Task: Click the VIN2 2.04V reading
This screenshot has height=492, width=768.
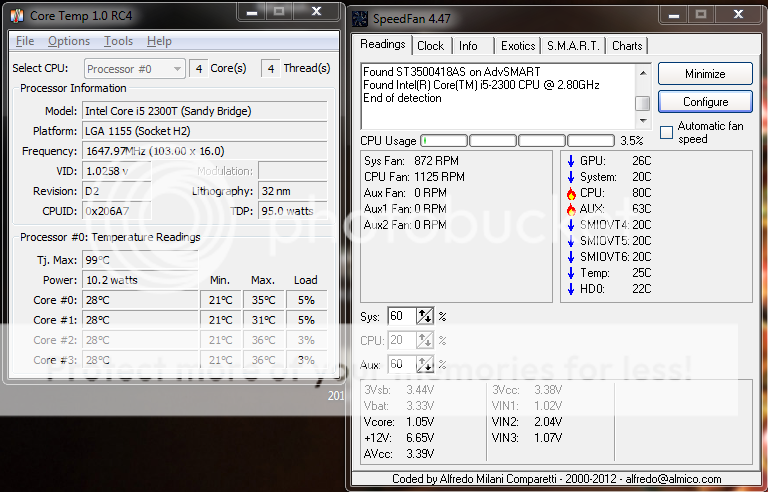Action: coord(527,422)
